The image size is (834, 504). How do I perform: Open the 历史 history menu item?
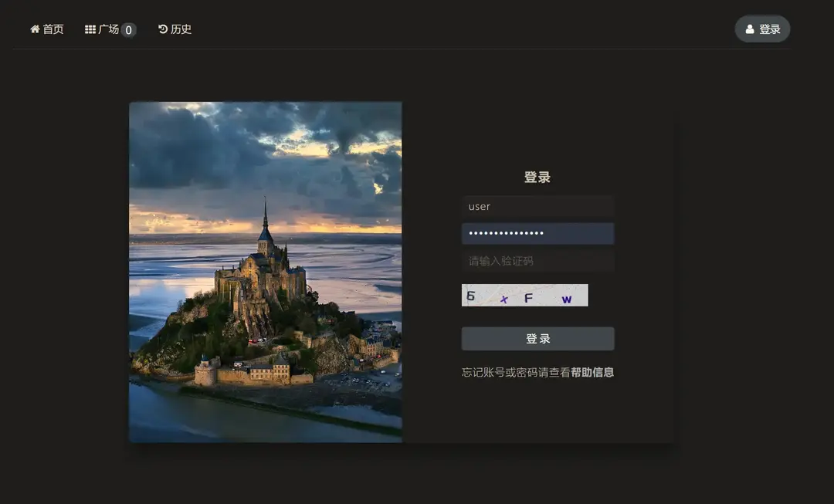pos(181,29)
